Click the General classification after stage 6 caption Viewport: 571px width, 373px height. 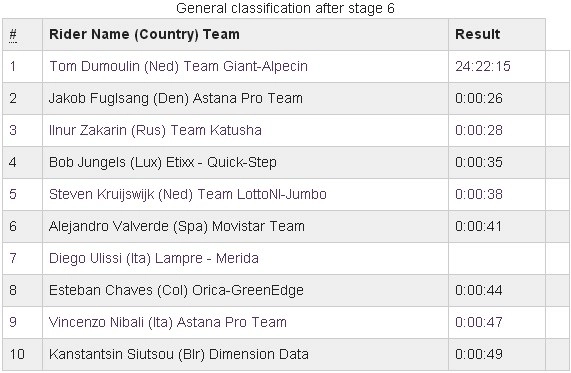coord(285,8)
